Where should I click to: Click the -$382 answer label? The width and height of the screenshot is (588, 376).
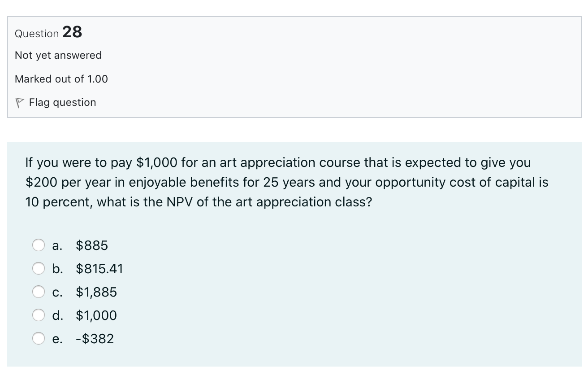95,339
